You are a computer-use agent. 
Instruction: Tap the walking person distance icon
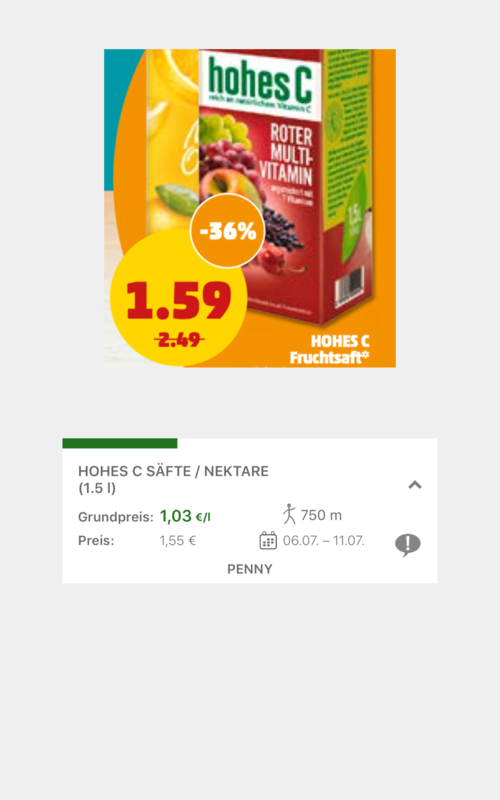[289, 514]
